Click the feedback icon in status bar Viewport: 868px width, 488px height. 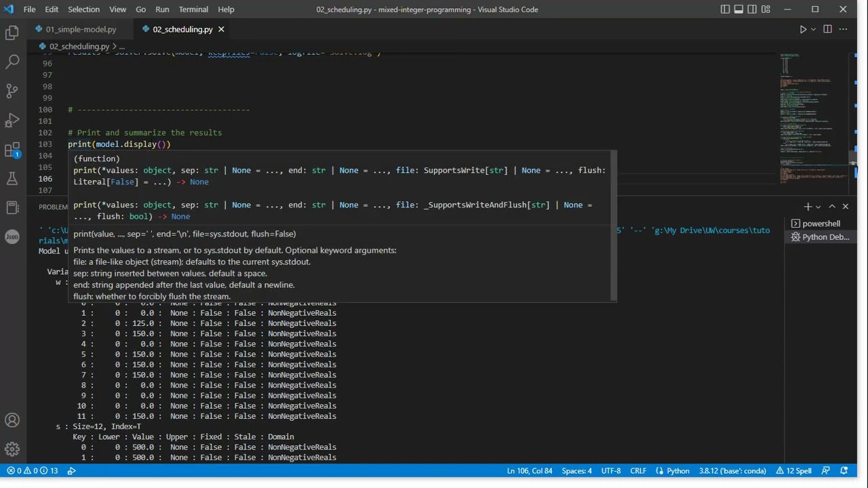point(825,470)
